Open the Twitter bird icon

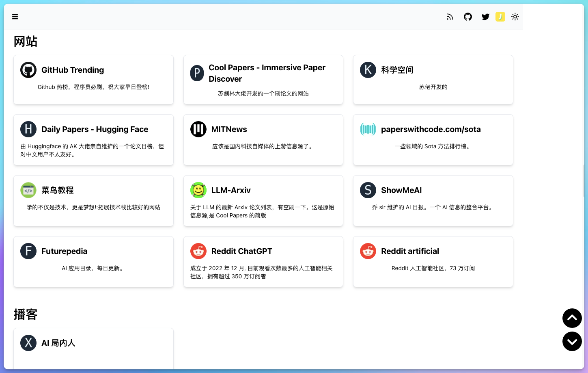coord(485,17)
